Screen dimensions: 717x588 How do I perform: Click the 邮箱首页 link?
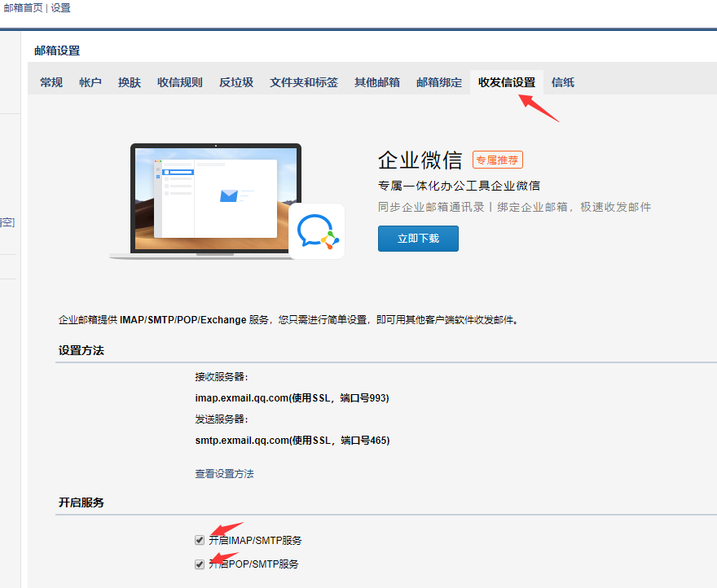pyautogui.click(x=24, y=8)
